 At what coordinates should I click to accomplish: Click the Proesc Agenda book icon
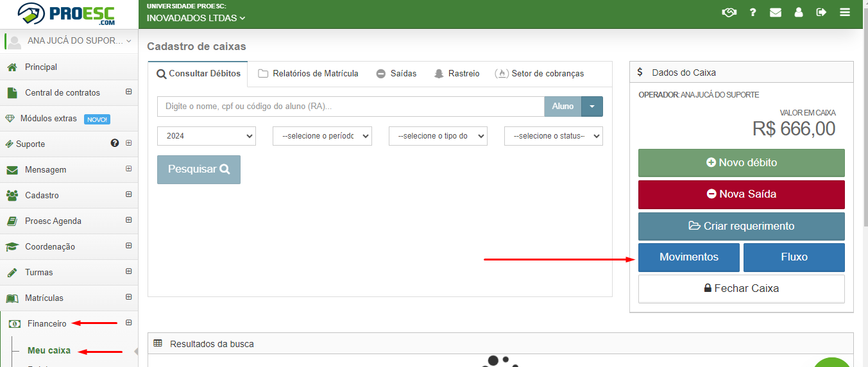[12, 221]
